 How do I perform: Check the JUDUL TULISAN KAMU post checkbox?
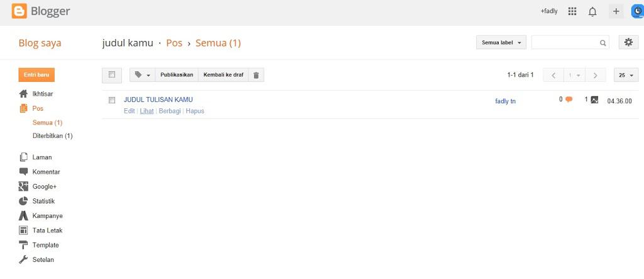112,100
